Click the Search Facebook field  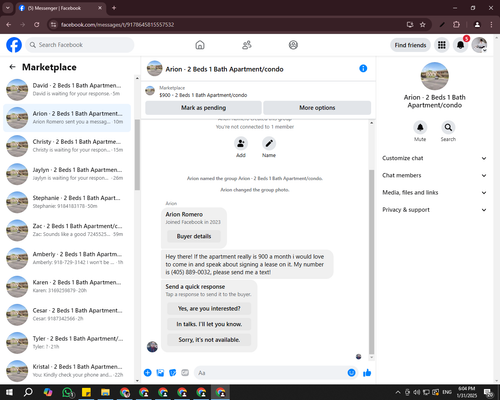click(80, 45)
